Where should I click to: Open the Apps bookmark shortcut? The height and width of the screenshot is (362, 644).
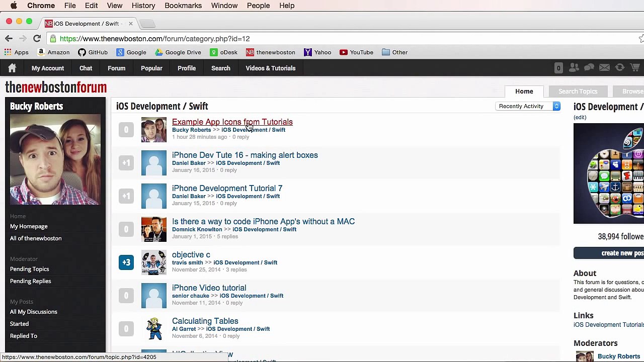[x=16, y=52]
